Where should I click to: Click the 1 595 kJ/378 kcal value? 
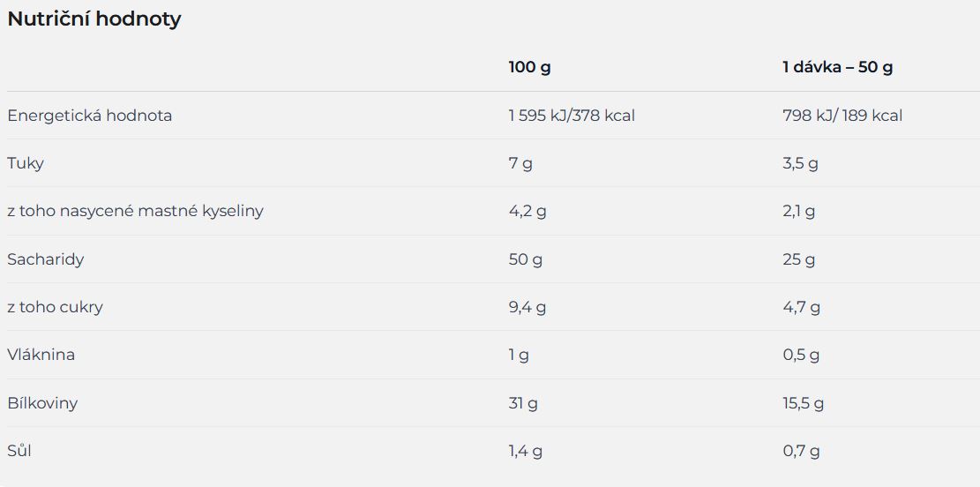[x=572, y=116]
